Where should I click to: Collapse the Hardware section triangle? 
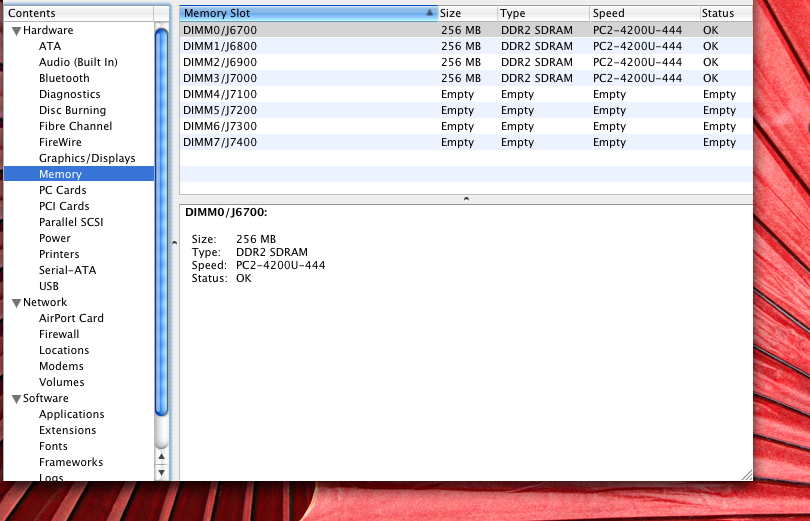tap(17, 31)
